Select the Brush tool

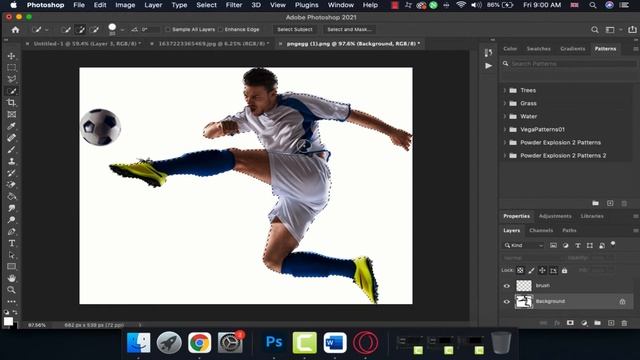click(x=11, y=149)
